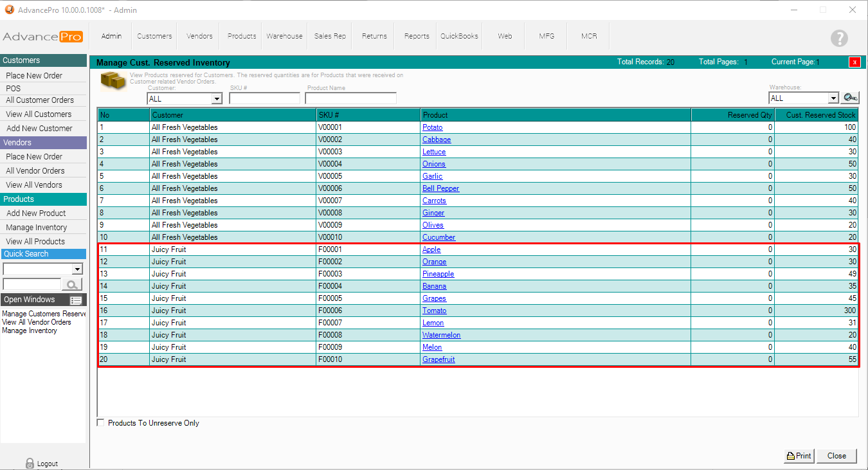Click the warehouse search key icon

tap(851, 98)
